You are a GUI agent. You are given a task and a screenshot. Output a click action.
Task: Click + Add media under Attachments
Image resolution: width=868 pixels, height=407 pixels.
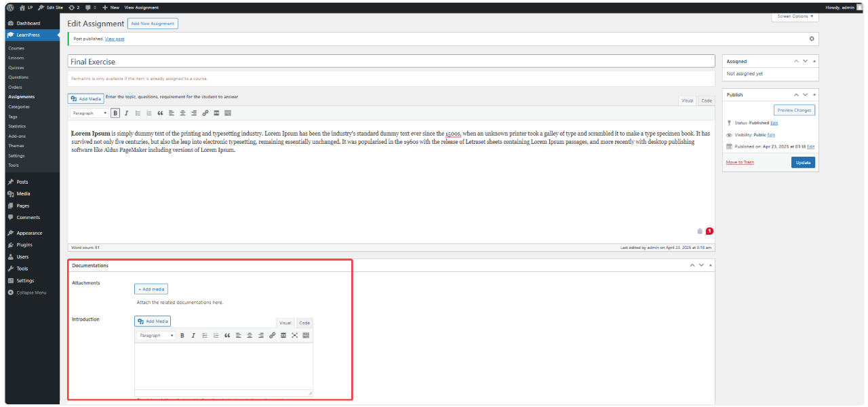click(151, 289)
